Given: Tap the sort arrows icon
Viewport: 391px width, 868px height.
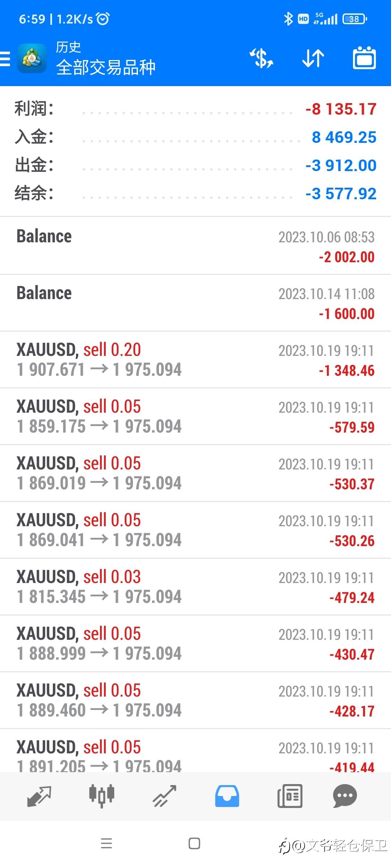Looking at the screenshot, I should 313,59.
